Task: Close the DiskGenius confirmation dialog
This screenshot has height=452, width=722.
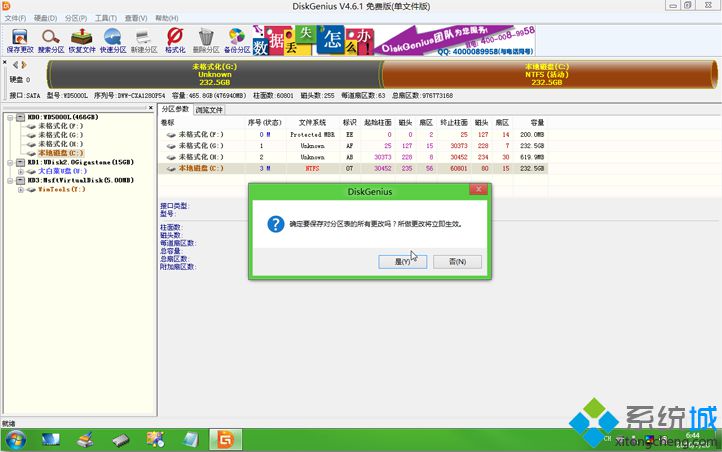Action: click(478, 189)
